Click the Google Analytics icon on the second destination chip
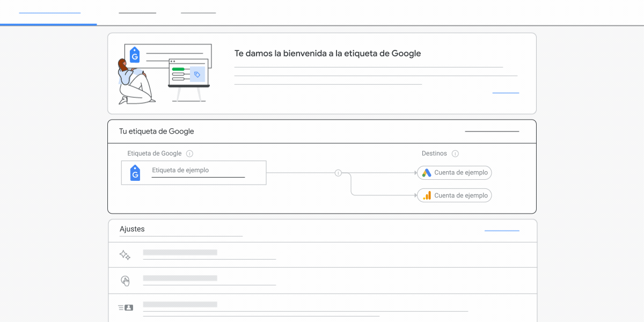Screen dimensions: 644x322 [427, 195]
